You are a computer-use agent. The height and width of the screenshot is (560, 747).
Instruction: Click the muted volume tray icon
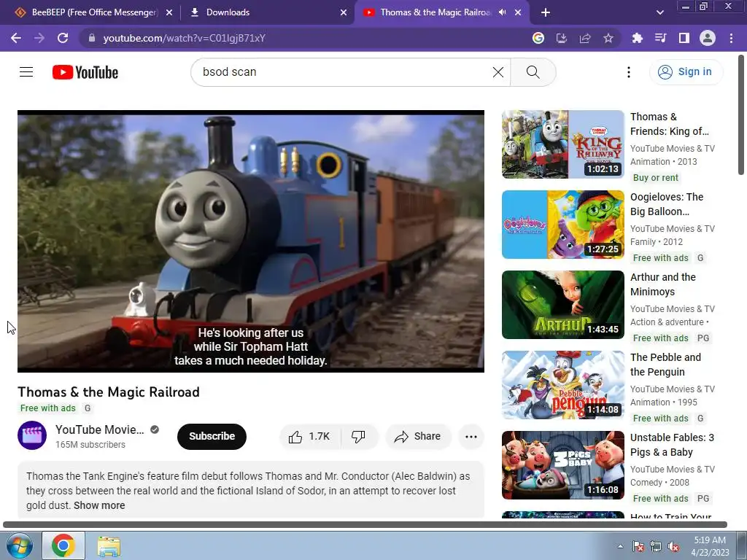[x=673, y=547]
